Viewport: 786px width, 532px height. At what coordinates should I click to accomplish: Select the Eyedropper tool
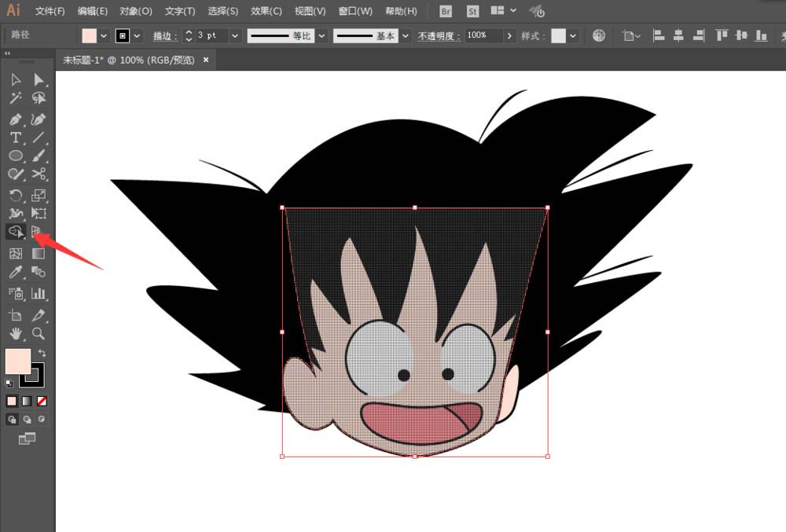tap(16, 272)
